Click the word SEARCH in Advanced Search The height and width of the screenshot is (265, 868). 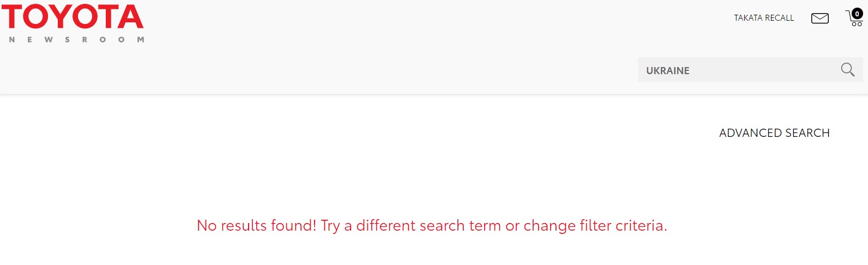[x=807, y=133]
